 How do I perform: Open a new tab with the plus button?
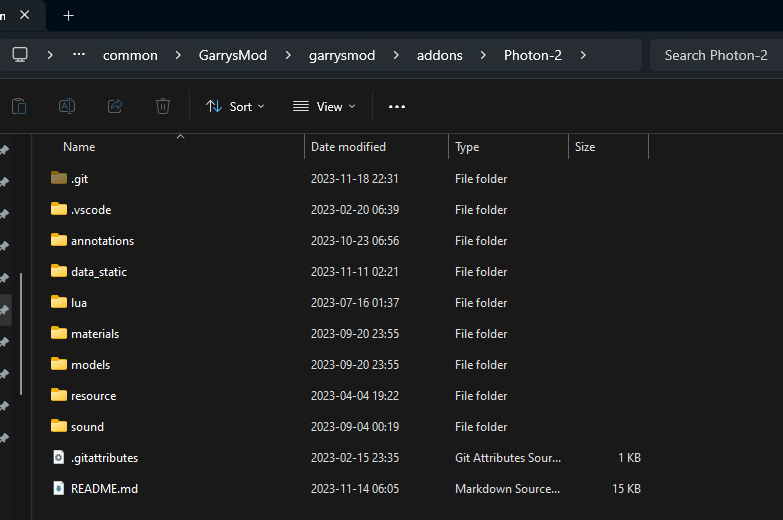click(x=69, y=16)
